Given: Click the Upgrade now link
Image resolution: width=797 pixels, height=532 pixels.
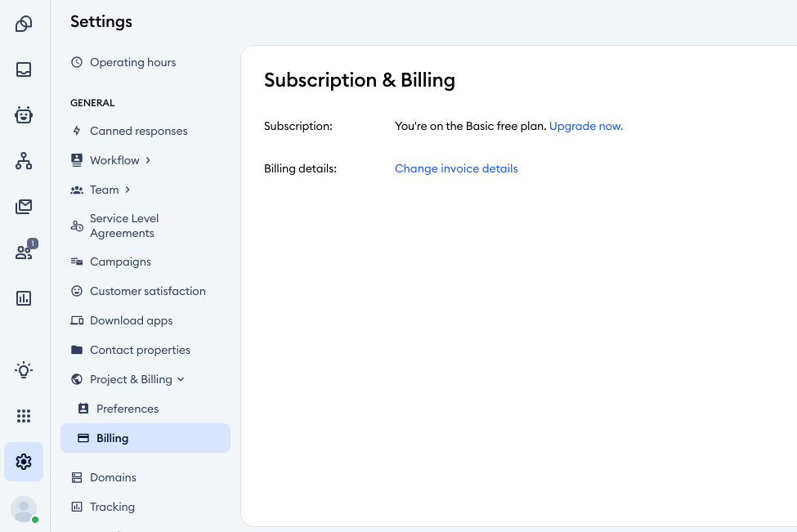Looking at the screenshot, I should pyautogui.click(x=585, y=126).
